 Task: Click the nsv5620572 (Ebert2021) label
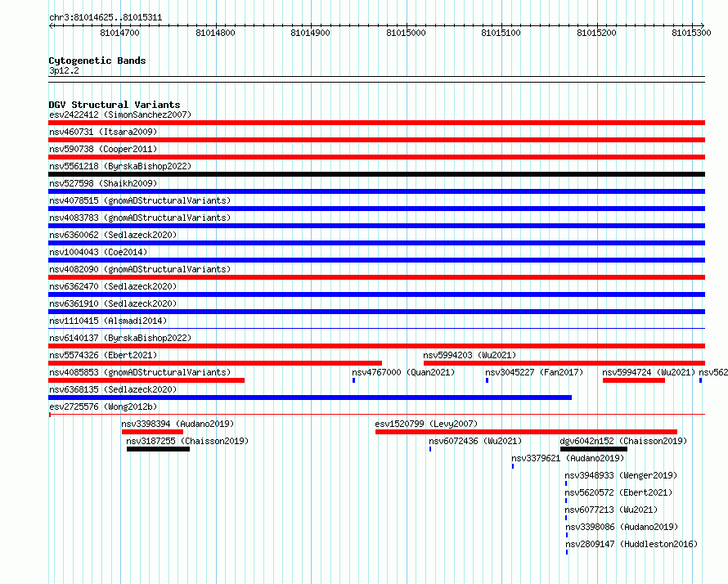(618, 492)
